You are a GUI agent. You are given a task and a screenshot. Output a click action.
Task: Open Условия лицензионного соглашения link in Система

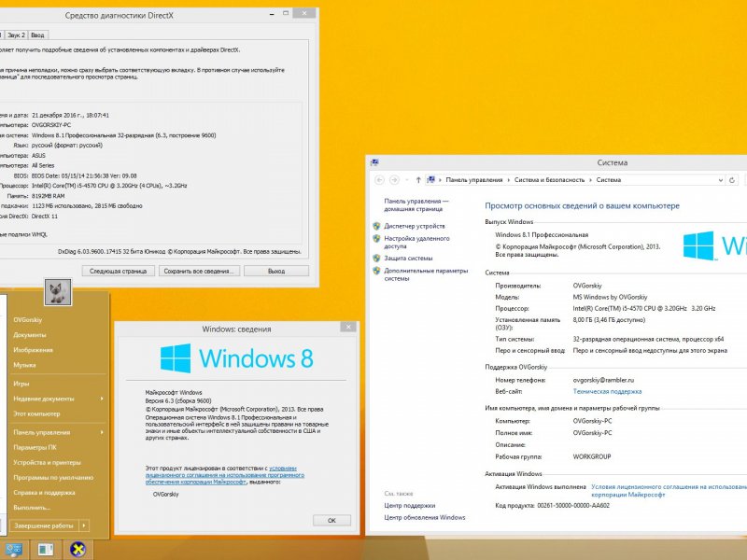pyautogui.click(x=669, y=491)
